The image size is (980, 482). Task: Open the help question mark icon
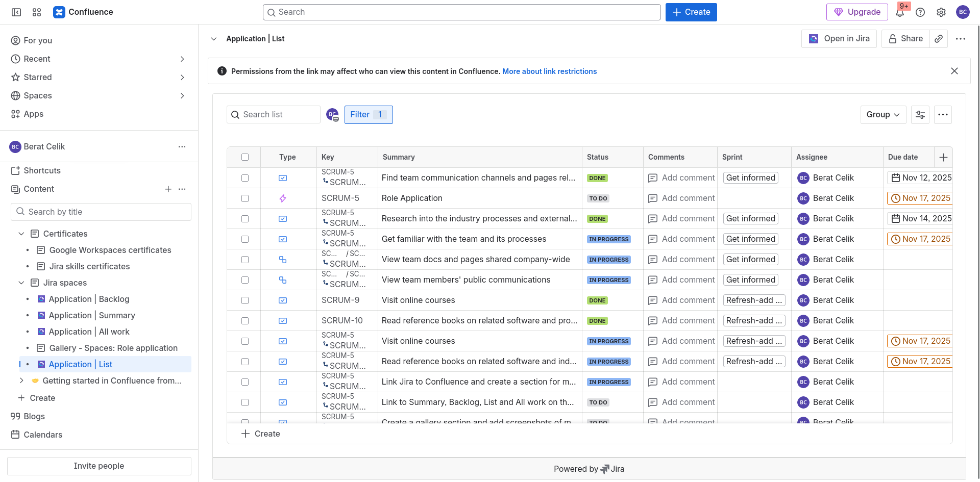920,12
